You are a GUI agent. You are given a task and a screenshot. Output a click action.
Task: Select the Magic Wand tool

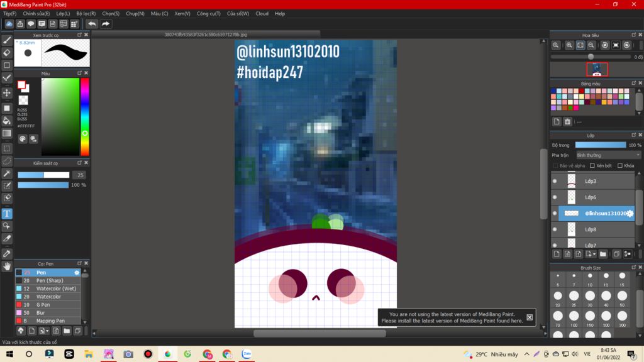click(x=7, y=173)
